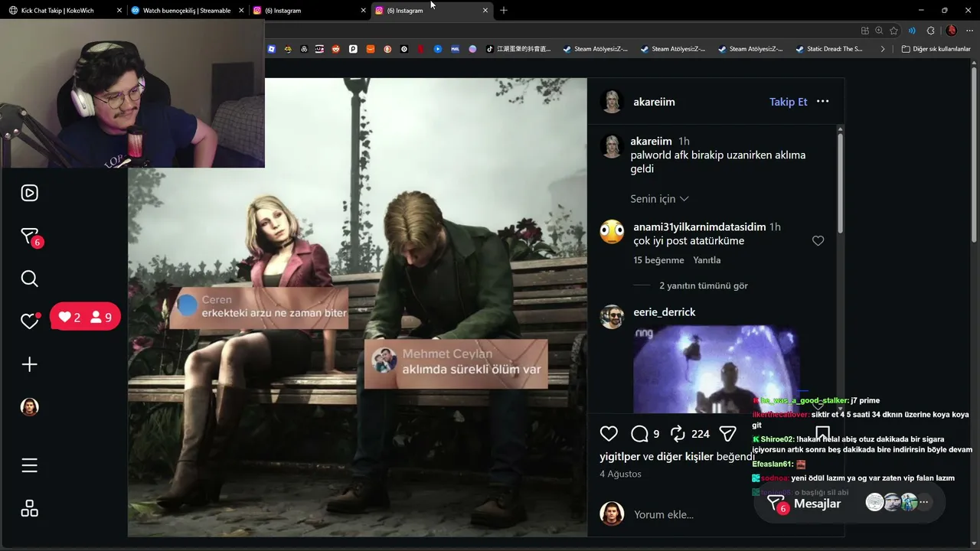Open browser extensions puzzle icon
This screenshot has width=980, height=551.
coord(930,31)
